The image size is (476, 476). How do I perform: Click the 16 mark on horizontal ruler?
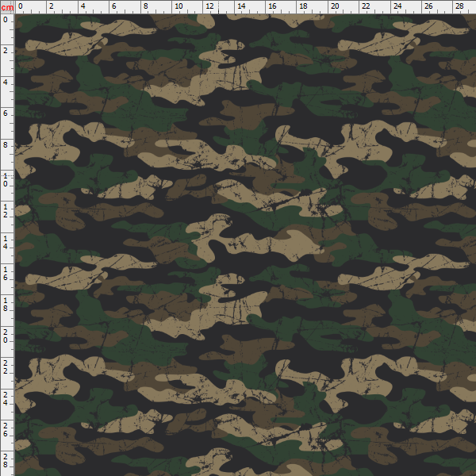[x=272, y=6]
